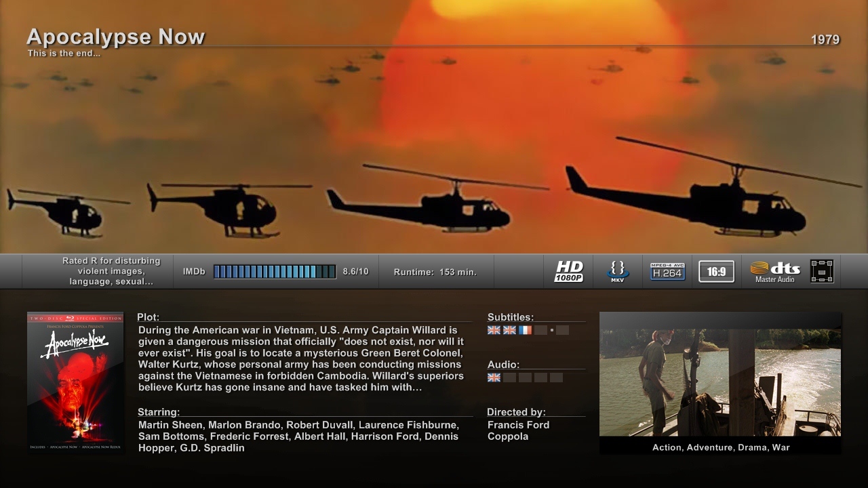The image size is (868, 488).
Task: Click the HD 1080P resolution badge
Action: (568, 271)
